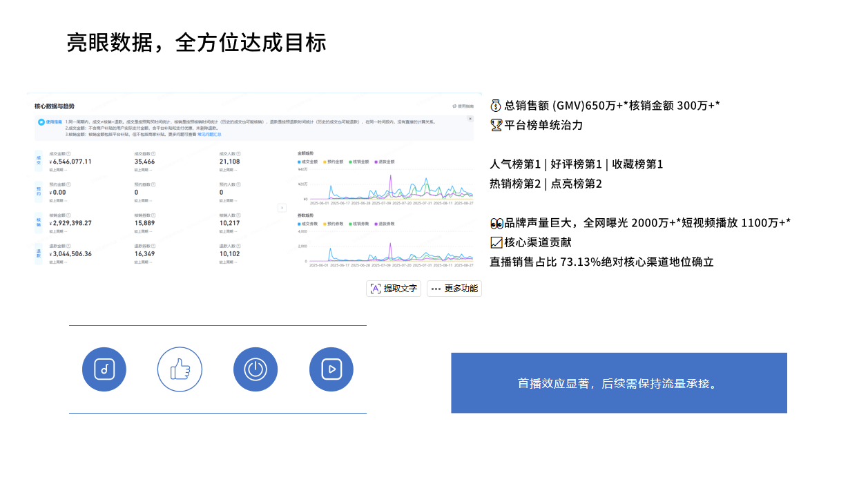The image size is (868, 484).
Task: Click the info icon beside 预约券数
Action: click(x=153, y=184)
